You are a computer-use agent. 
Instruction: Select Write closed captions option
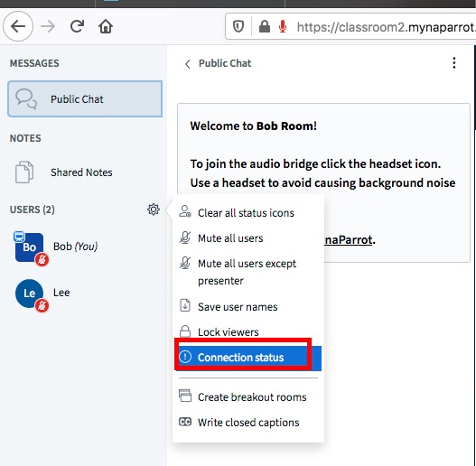248,423
